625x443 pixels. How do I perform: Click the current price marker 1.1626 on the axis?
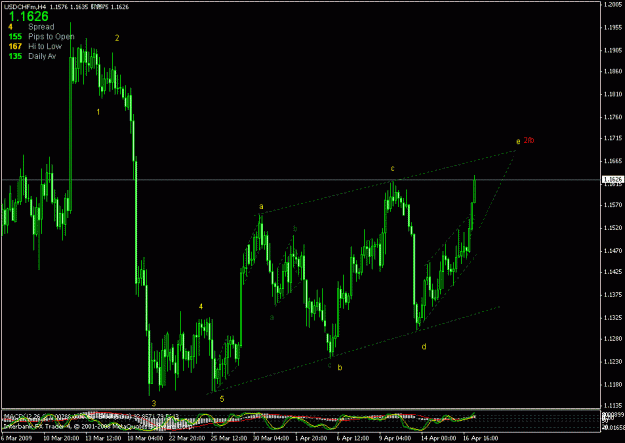click(x=612, y=179)
